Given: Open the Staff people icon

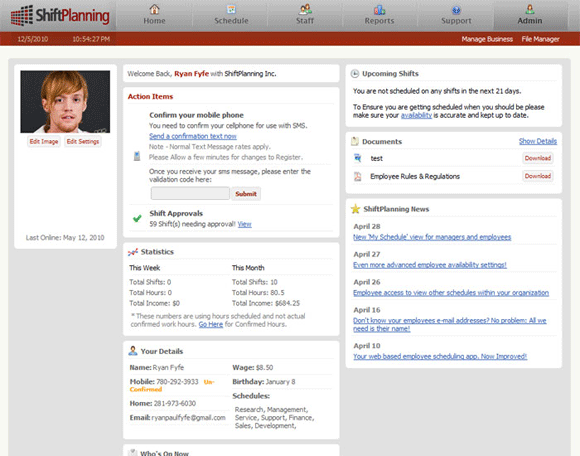Looking at the screenshot, I should [x=305, y=9].
